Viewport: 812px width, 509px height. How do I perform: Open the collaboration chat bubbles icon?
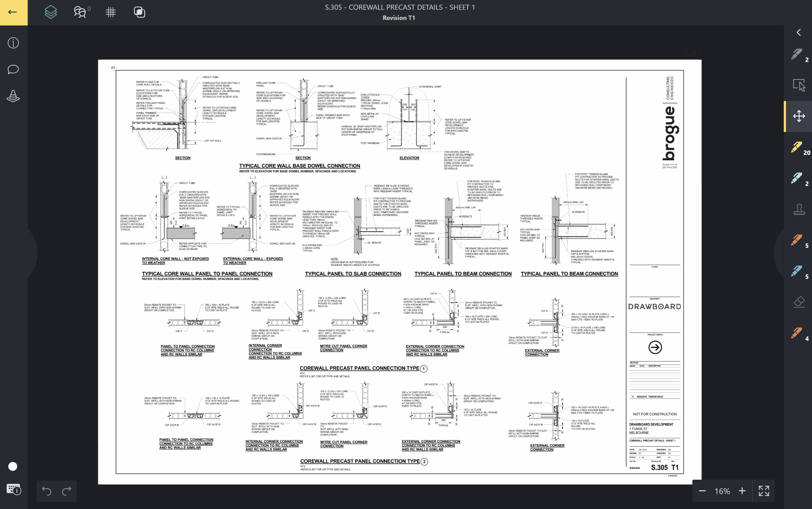[80, 12]
